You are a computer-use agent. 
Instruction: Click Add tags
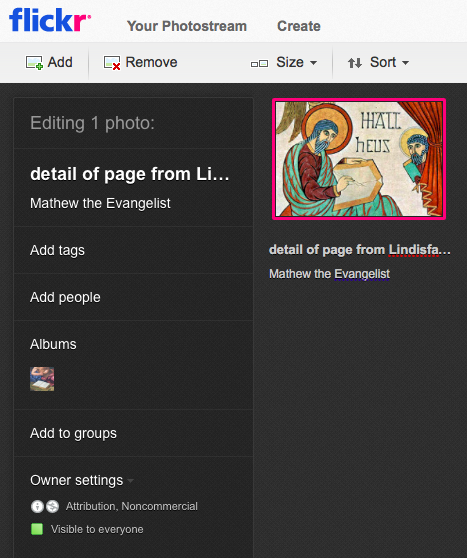57,250
